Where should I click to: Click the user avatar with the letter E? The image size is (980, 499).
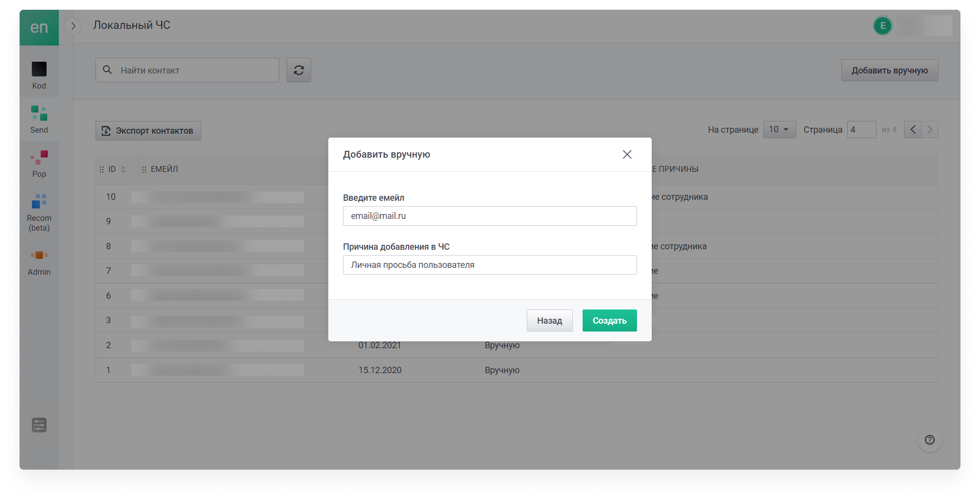883,25
